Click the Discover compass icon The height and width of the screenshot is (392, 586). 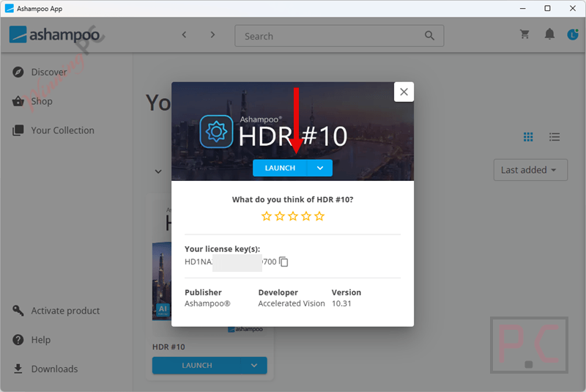click(x=18, y=72)
